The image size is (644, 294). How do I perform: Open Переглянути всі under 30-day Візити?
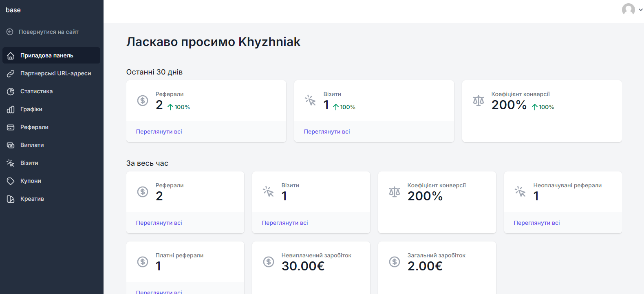coord(327,132)
